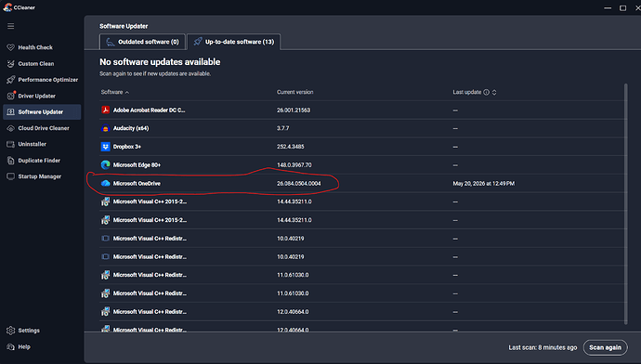641x364 pixels.
Task: Maximize the CCleaner window
Action: 622,7
